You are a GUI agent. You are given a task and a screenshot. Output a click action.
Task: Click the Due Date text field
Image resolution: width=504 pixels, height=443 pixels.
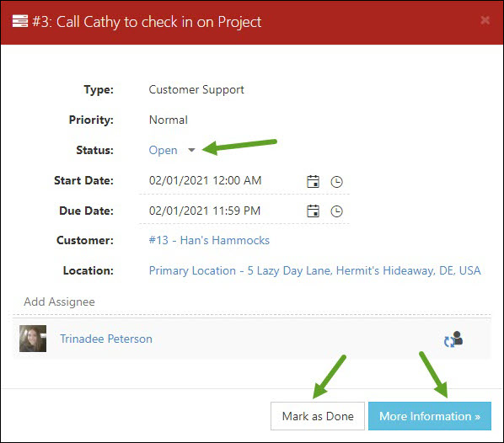coord(222,211)
